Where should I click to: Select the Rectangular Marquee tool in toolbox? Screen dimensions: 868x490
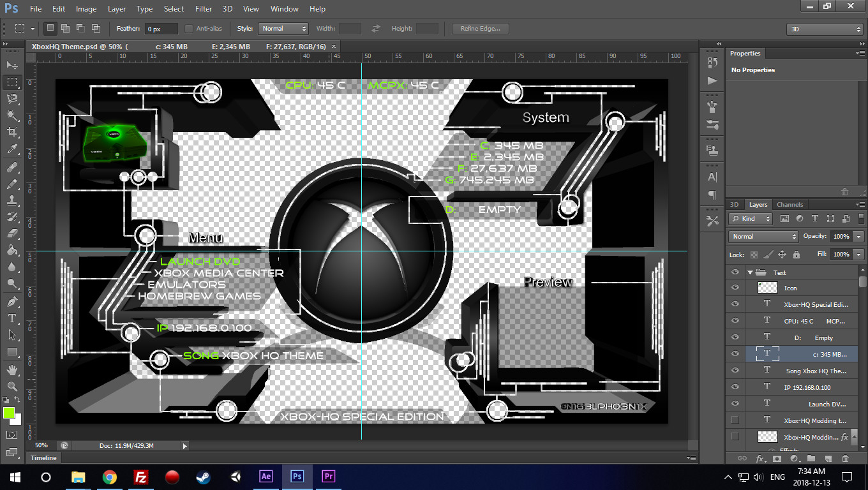point(12,82)
